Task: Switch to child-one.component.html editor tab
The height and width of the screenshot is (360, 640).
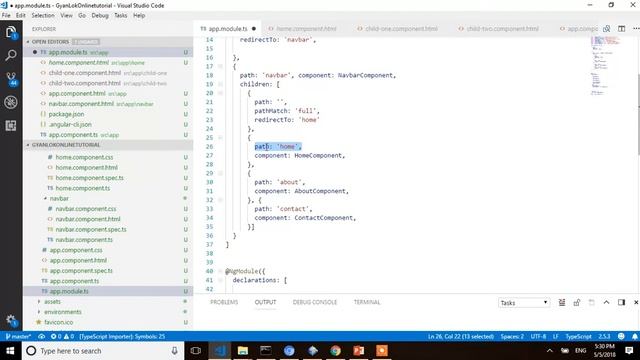Action: click(398, 29)
